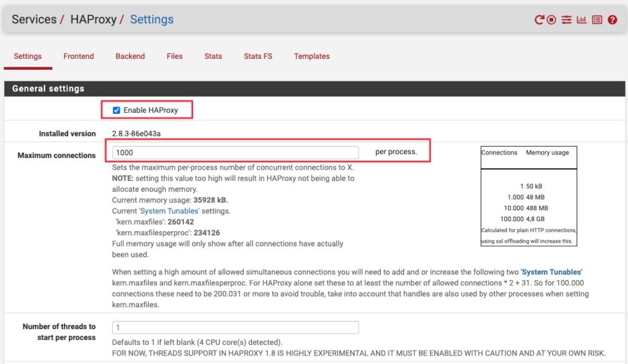The width and height of the screenshot is (628, 364).
Task: Click the Installed version label
Action: coord(67,134)
